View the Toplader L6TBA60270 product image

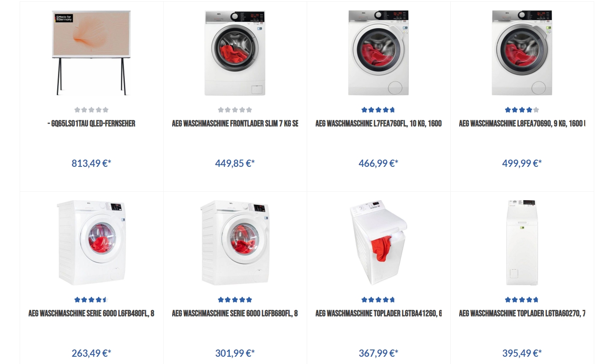coord(522,242)
